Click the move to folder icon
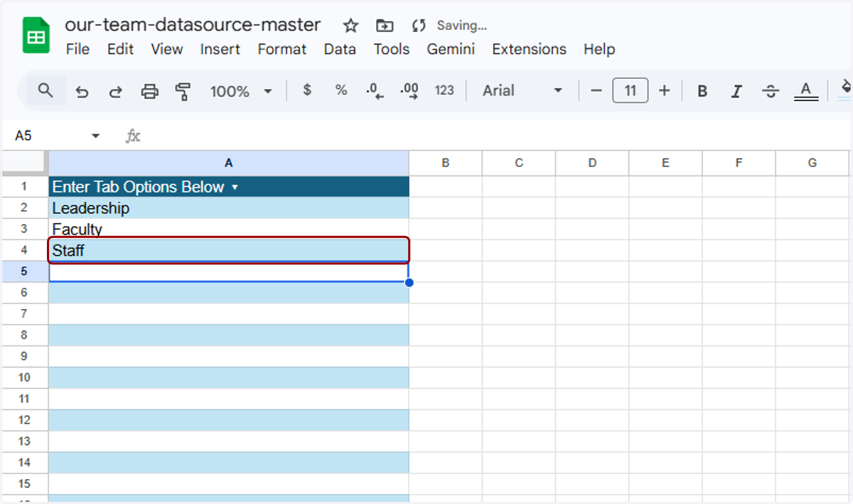The height and width of the screenshot is (504, 853). point(385,26)
